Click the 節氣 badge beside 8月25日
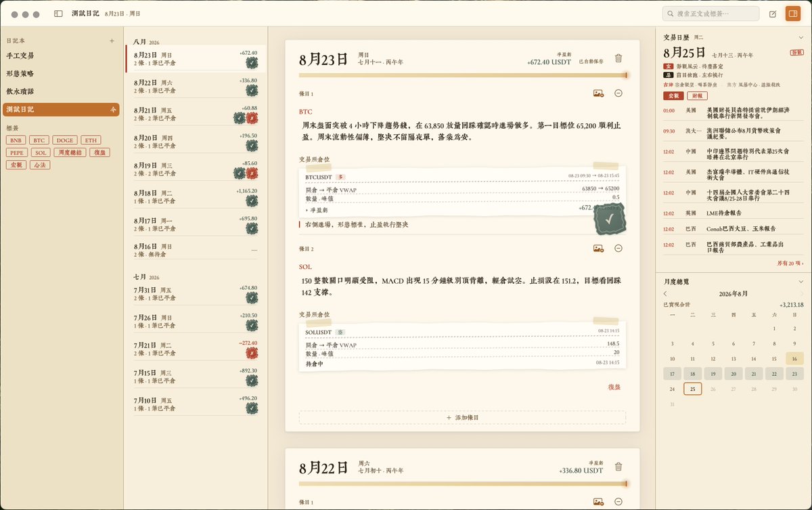The height and width of the screenshot is (510, 812). click(796, 52)
